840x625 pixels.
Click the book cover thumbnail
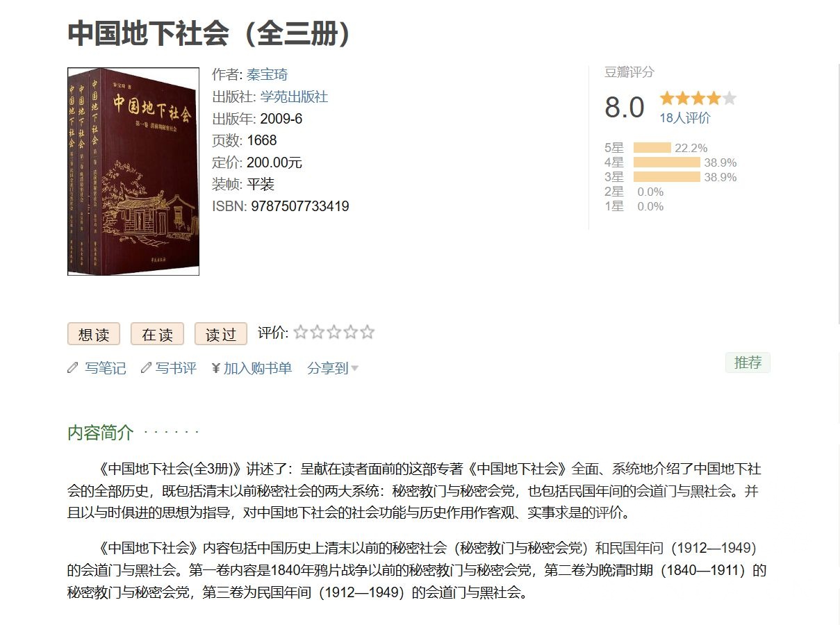[x=133, y=172]
